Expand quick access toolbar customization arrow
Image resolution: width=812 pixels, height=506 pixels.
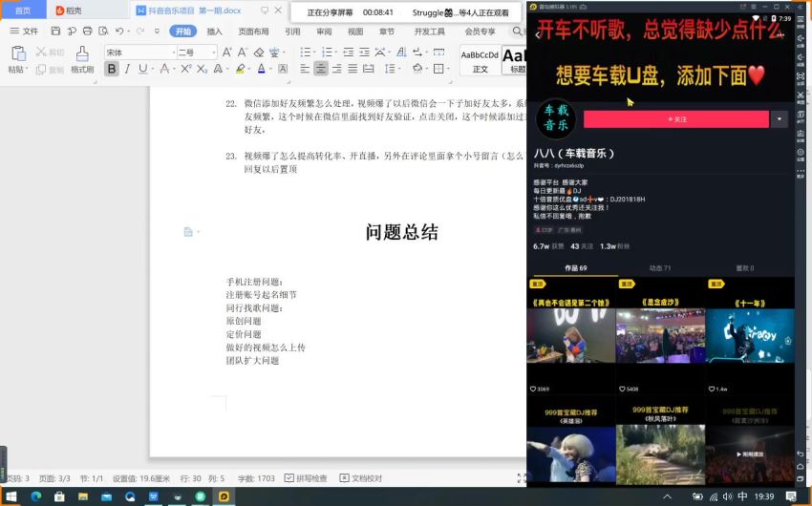click(157, 32)
